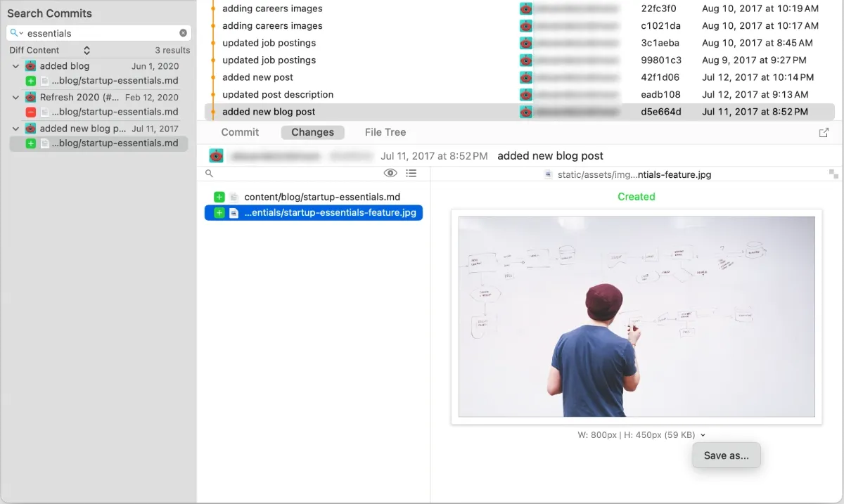Select content/blog/startup-essentials.md in changed files
Image resolution: width=844 pixels, height=504 pixels.
(321, 198)
